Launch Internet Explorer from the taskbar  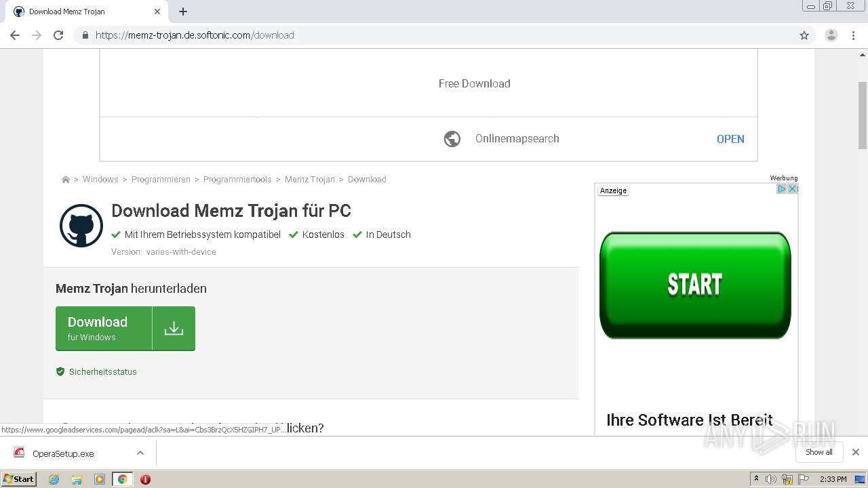coord(54,479)
